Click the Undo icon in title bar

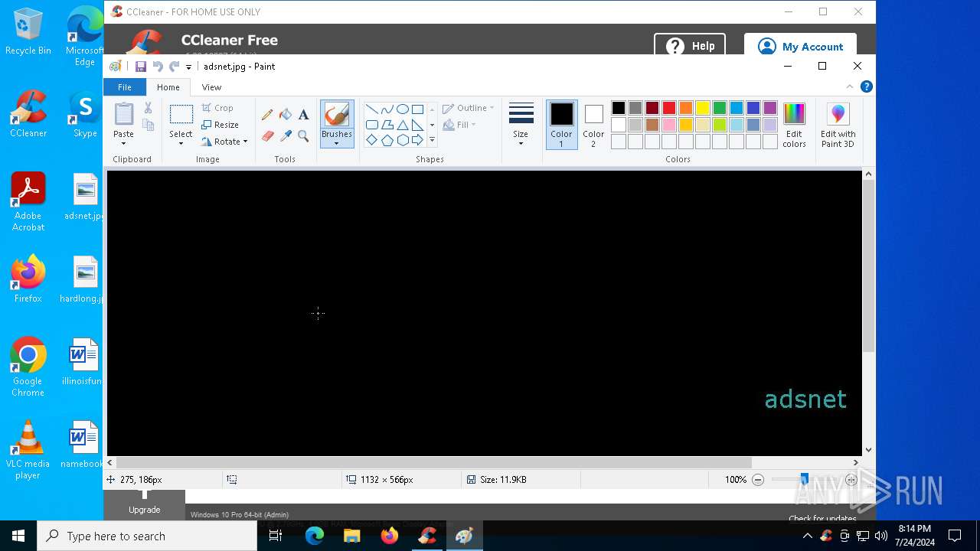(158, 67)
